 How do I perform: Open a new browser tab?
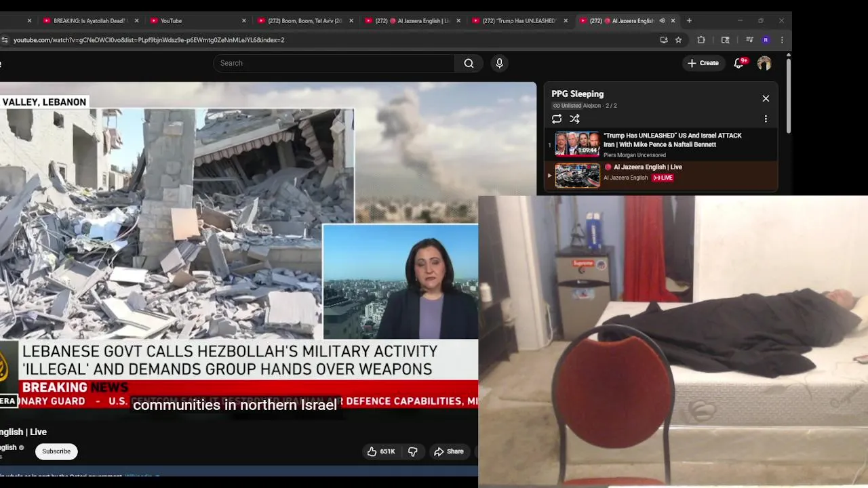click(x=689, y=21)
